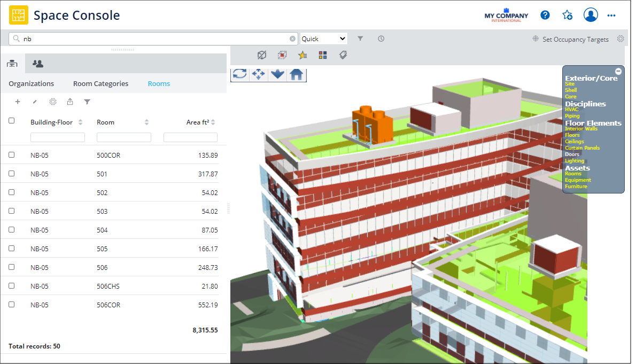Click the add to favorites star icon

click(567, 15)
